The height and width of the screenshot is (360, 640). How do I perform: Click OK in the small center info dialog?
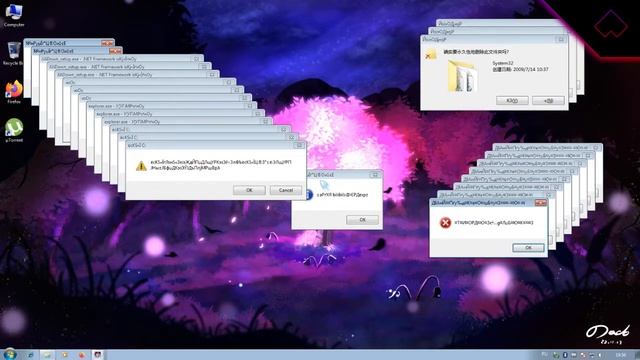coord(362,220)
